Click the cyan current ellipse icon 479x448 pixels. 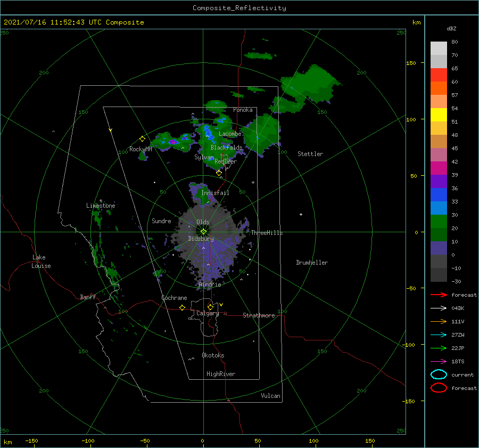(x=439, y=374)
